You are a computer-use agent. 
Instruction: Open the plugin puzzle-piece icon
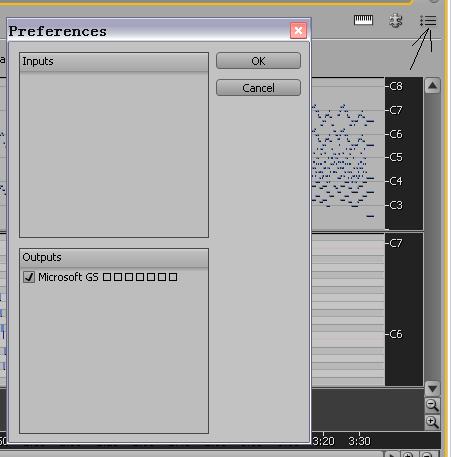click(396, 20)
